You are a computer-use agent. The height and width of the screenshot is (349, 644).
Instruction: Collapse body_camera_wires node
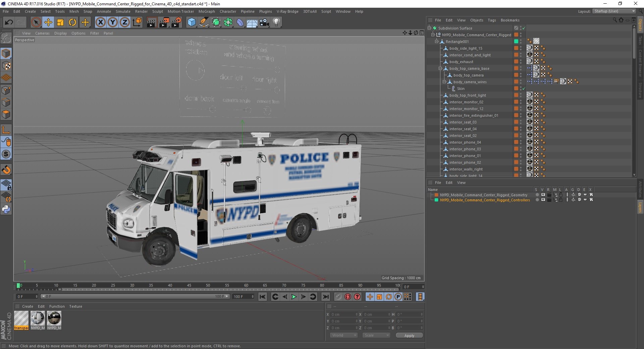coord(444,82)
